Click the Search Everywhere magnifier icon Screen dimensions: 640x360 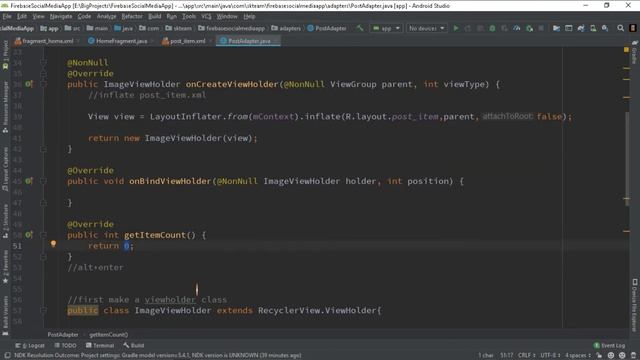(620, 28)
